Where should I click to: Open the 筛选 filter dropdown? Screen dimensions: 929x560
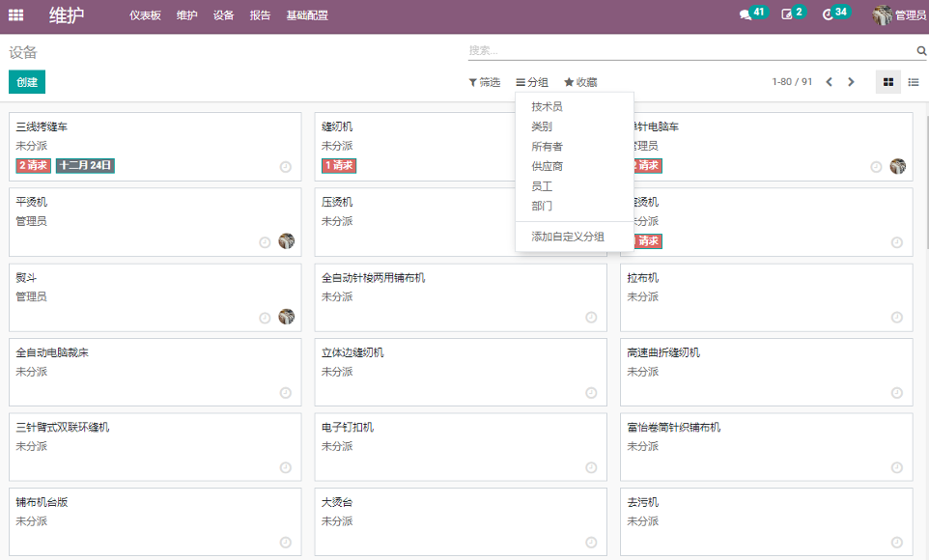pyautogui.click(x=485, y=83)
